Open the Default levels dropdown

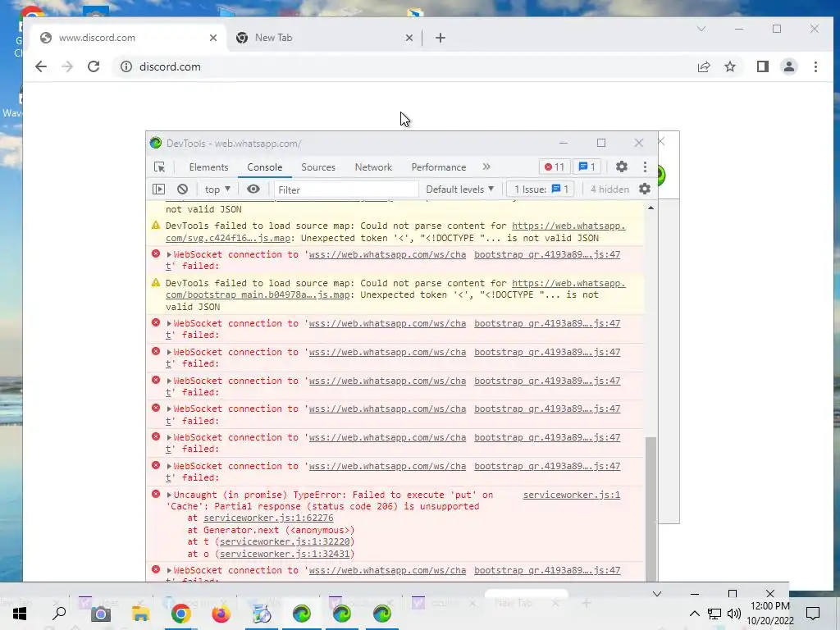(459, 189)
